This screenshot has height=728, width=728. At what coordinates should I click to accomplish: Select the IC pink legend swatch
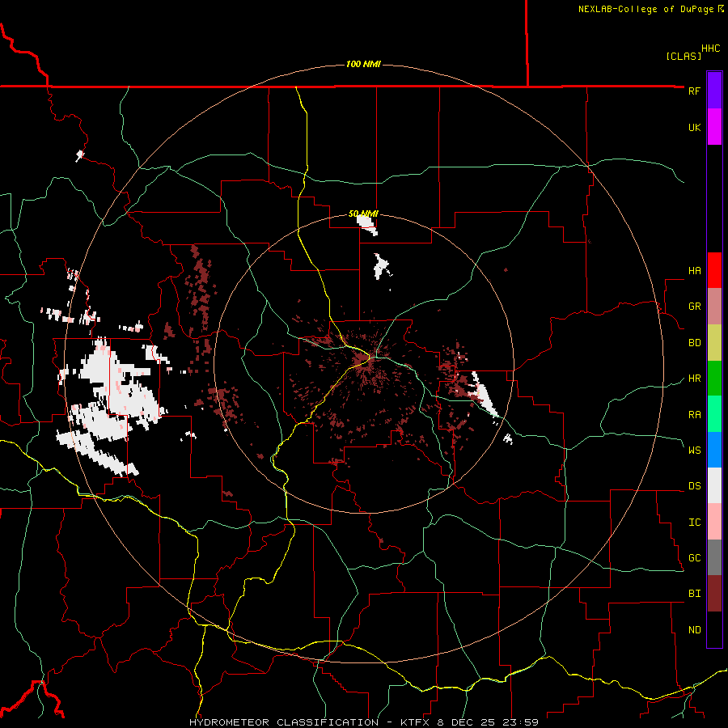pyautogui.click(x=714, y=522)
